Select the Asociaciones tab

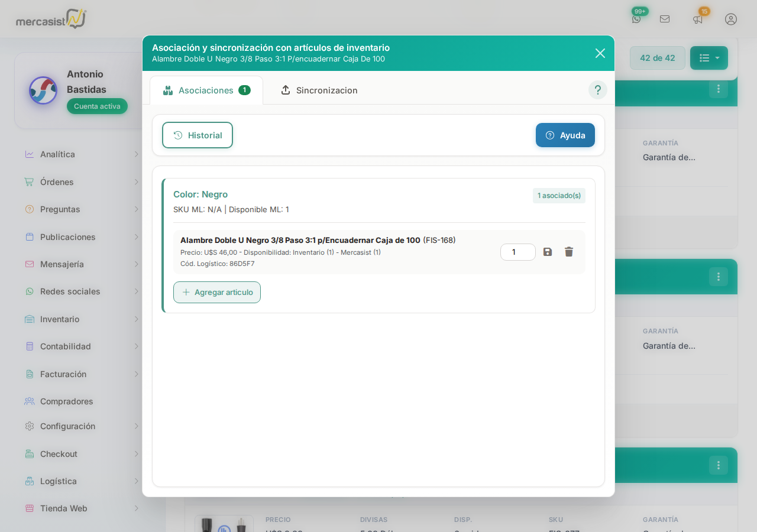pos(206,90)
